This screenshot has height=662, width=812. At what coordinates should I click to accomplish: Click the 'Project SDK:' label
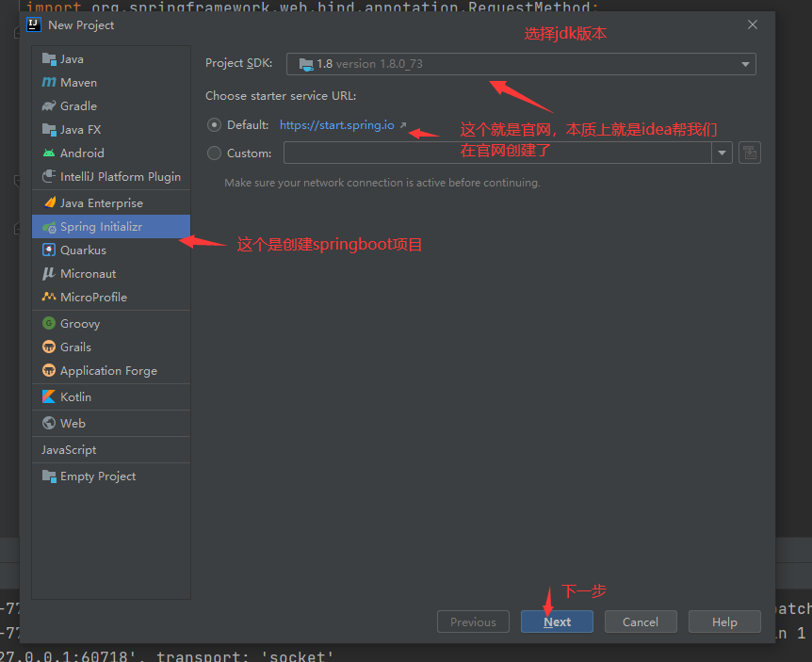point(238,63)
